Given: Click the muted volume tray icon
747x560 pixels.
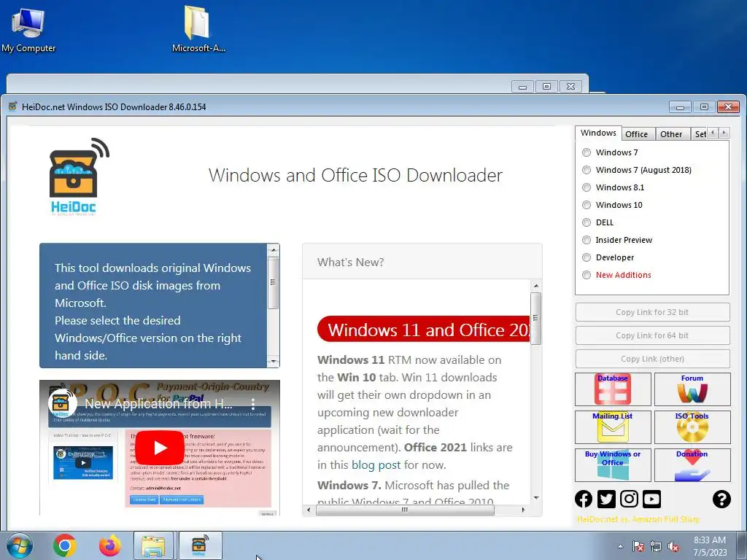Looking at the screenshot, I should tap(673, 547).
